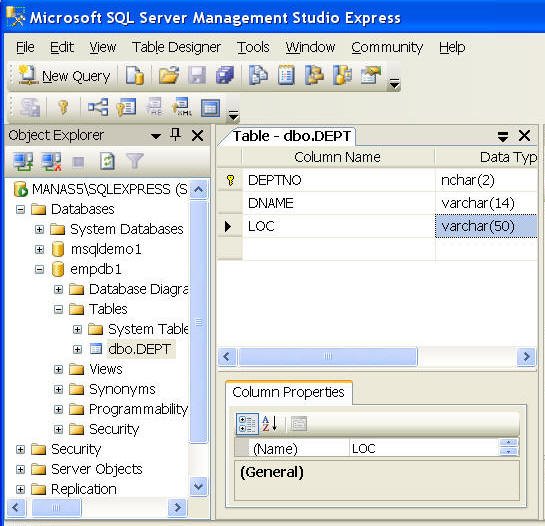Viewport: 545px width, 526px height.
Task: Click the Disconnect icon in Object Explorer
Action: point(51,162)
